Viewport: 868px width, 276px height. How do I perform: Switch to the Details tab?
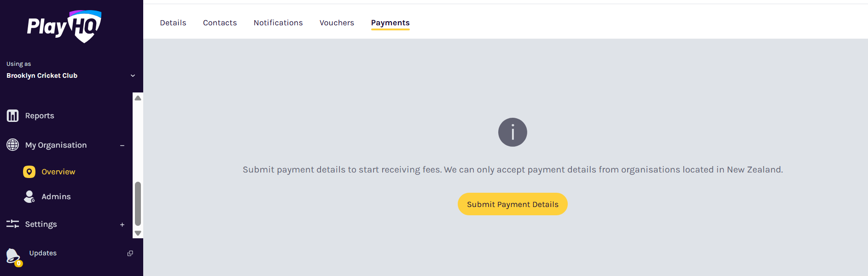(173, 23)
